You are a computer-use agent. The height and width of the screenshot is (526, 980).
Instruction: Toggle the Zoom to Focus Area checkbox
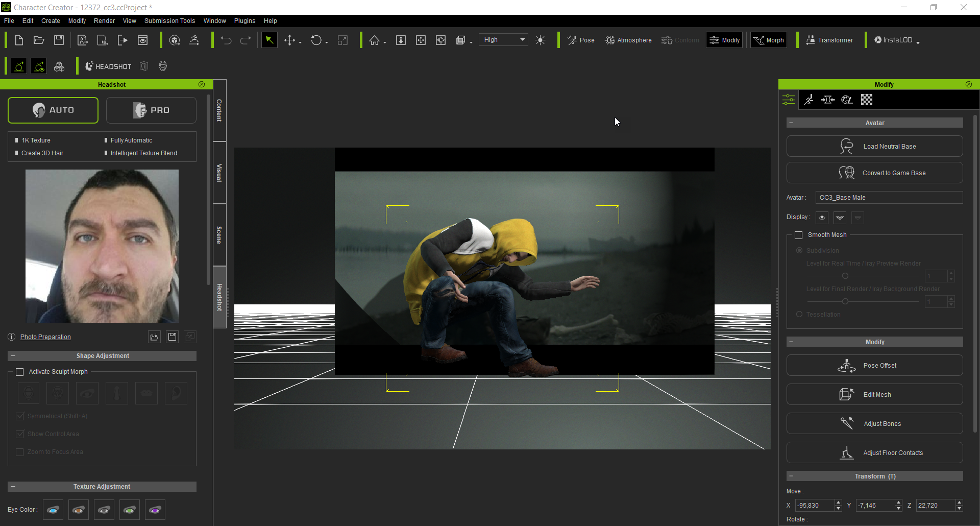click(x=20, y=452)
